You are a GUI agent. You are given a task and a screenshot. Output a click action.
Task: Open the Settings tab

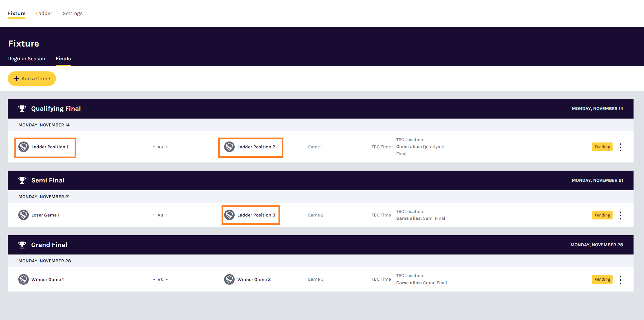(x=73, y=13)
